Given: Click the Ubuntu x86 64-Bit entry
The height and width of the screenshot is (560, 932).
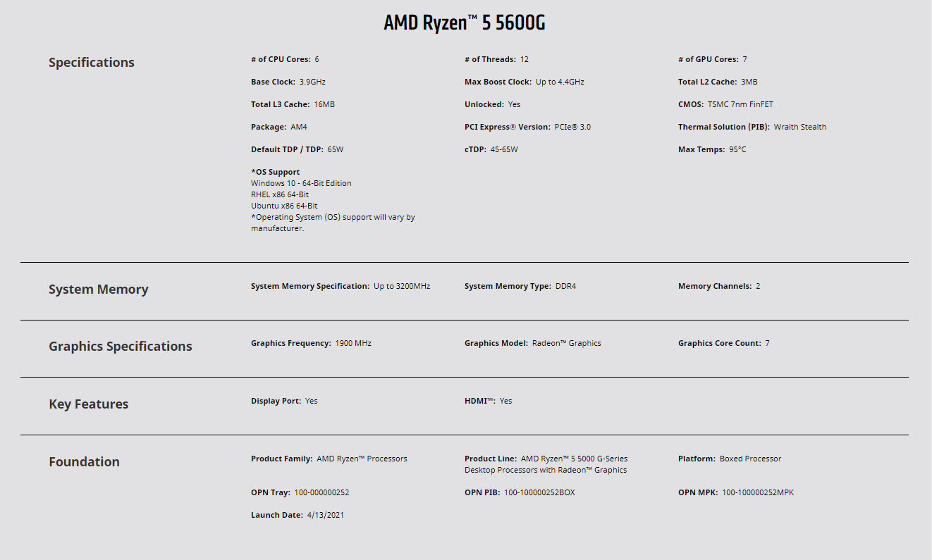Looking at the screenshot, I should 284,206.
